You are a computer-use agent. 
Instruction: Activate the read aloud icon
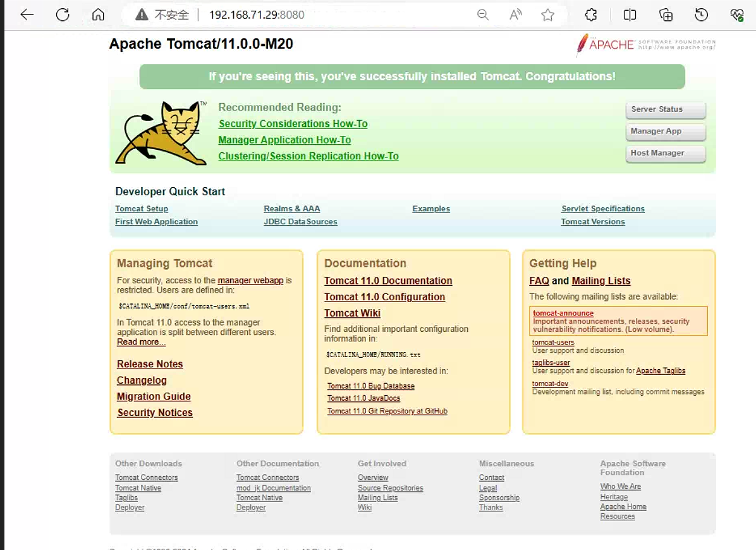tap(515, 15)
